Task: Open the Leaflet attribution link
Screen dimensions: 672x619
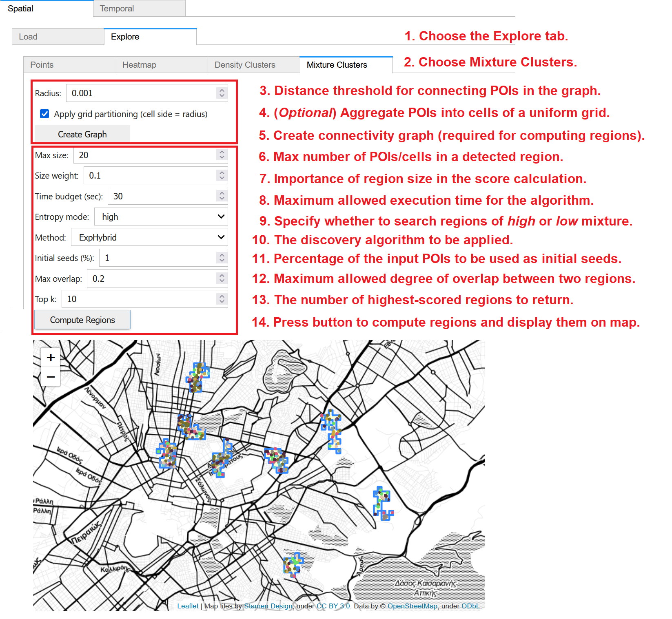Action: pyautogui.click(x=188, y=606)
